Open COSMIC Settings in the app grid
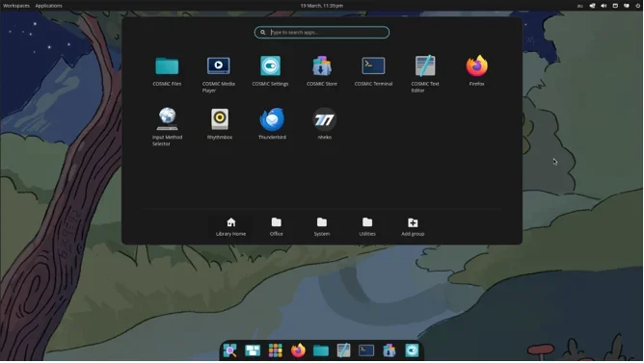644x363 pixels. point(270,71)
